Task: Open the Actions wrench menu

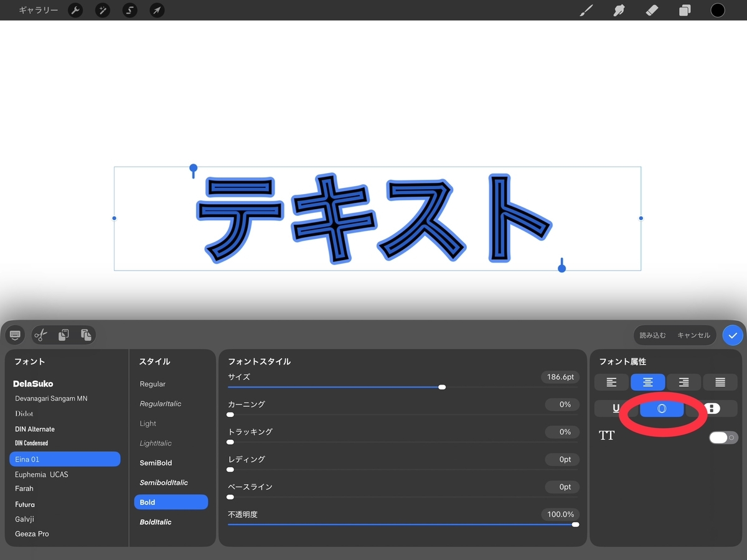Action: [x=75, y=11]
